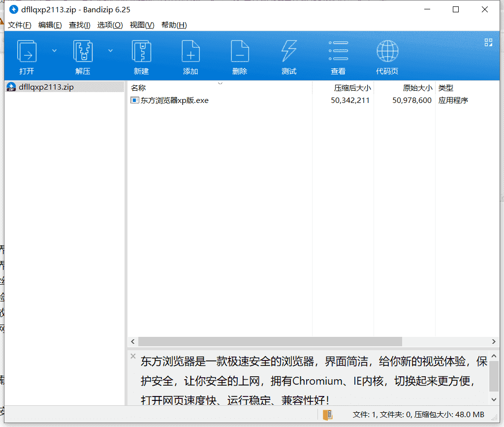
Task: Expand the dropdown arrow next to 打开
Action: (x=54, y=50)
